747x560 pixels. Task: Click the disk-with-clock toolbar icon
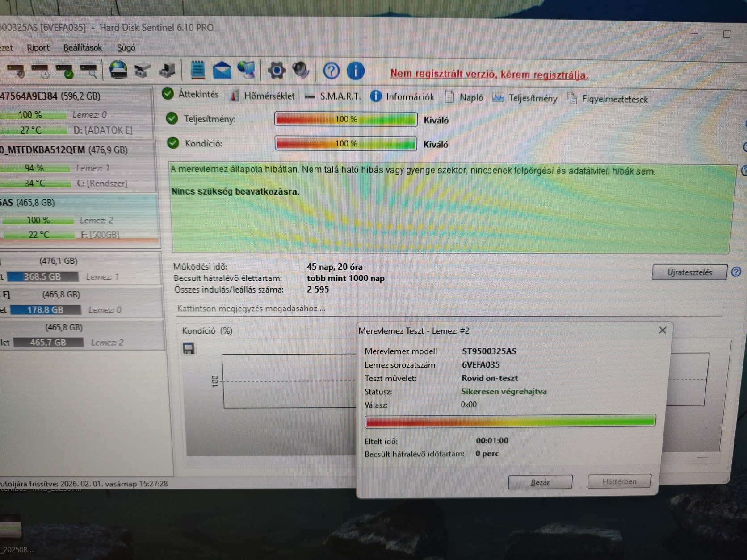pyautogui.click(x=40, y=71)
